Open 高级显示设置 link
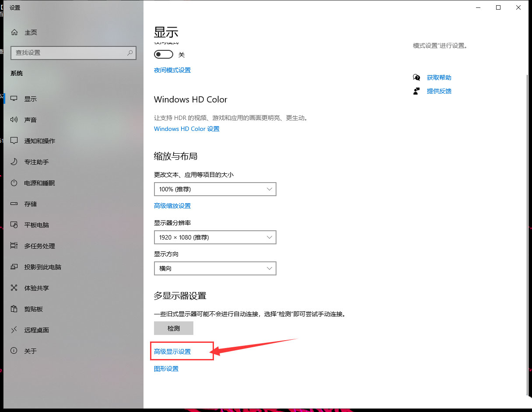The width and height of the screenshot is (532, 412). click(x=172, y=351)
